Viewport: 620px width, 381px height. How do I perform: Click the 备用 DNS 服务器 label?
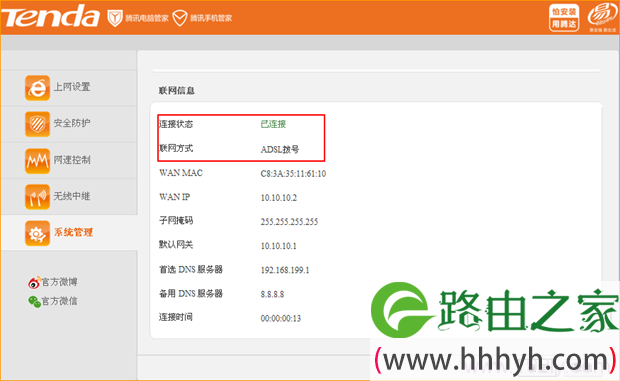pyautogui.click(x=191, y=293)
